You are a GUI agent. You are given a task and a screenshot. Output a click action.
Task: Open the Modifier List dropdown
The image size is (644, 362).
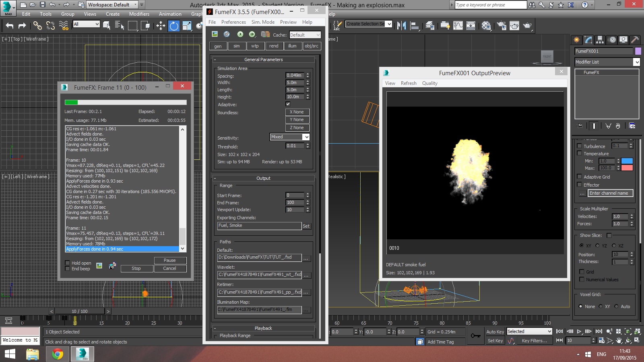pyautogui.click(x=607, y=62)
